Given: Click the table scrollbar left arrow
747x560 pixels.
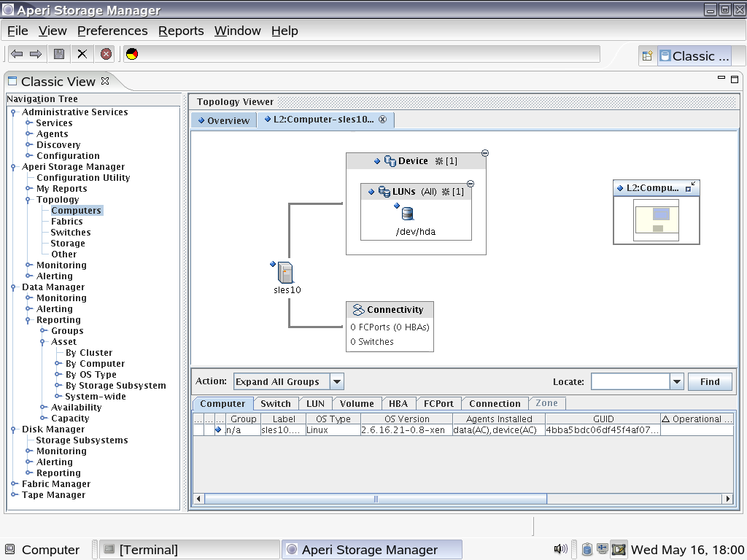Looking at the screenshot, I should tap(198, 499).
